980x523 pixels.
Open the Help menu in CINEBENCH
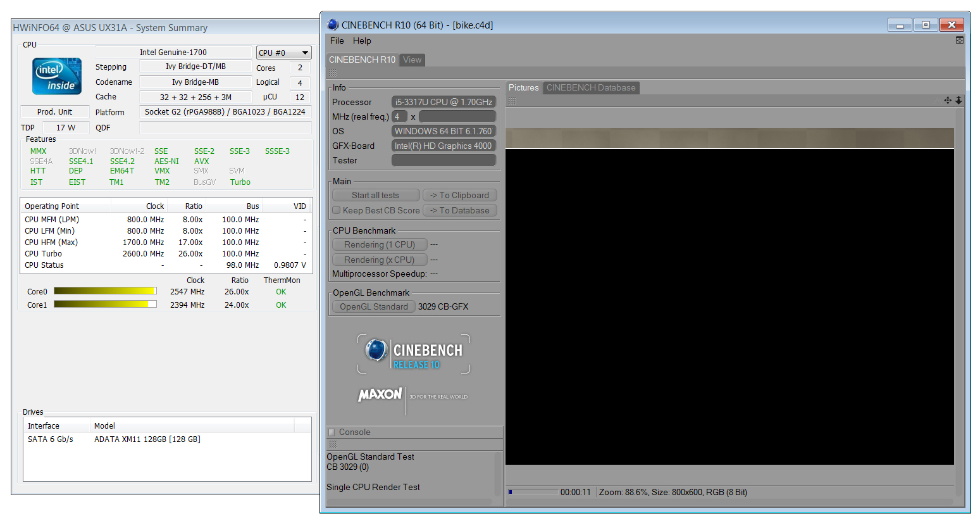tap(362, 41)
